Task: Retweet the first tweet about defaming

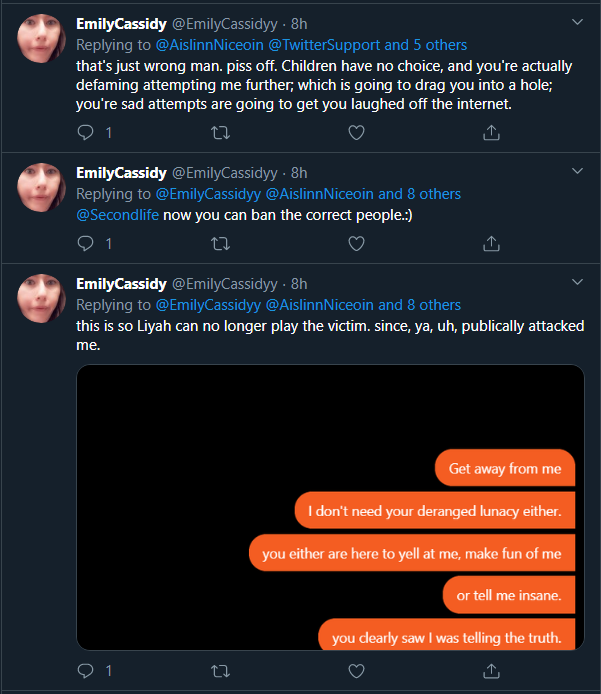Action: tap(220, 132)
